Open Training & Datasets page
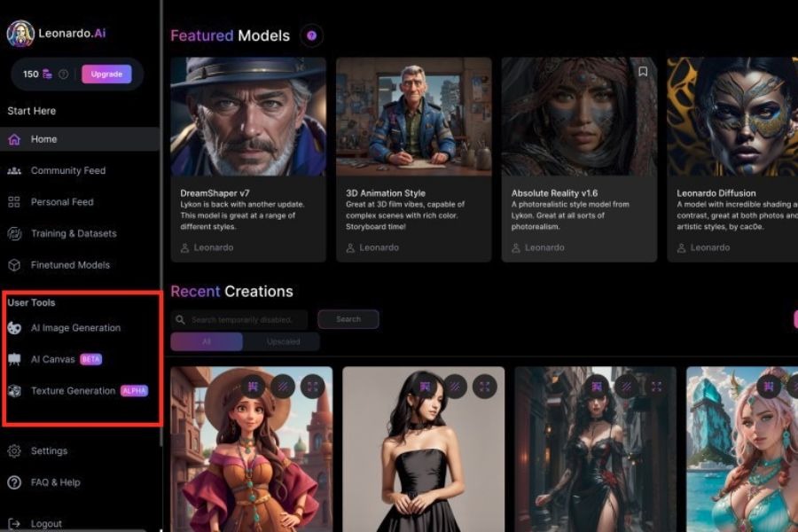Screen dimensions: 798x532 point(73,234)
